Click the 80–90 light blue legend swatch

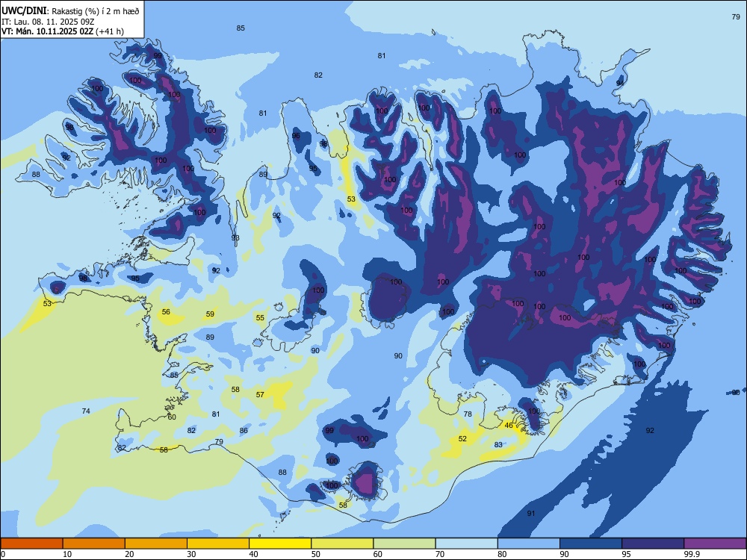[529, 544]
